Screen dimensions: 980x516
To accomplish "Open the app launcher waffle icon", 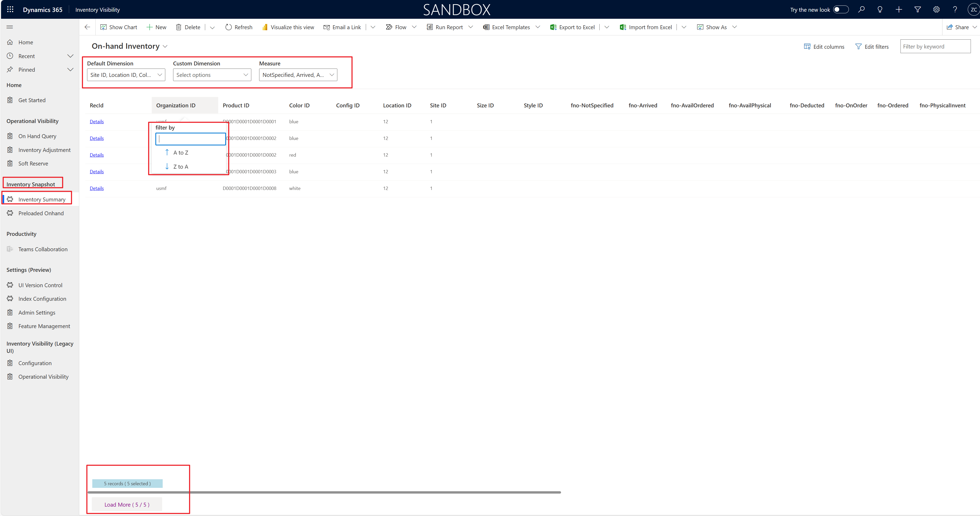I will pos(10,9).
